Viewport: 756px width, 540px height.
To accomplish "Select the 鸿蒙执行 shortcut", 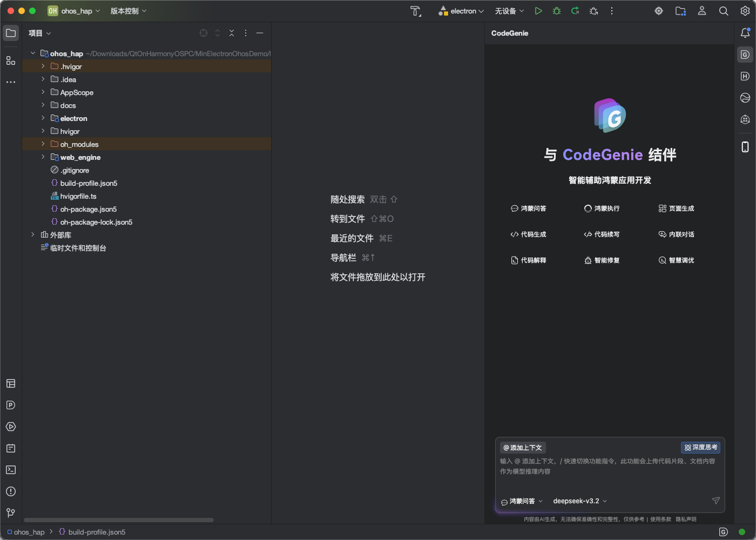I will click(x=602, y=208).
